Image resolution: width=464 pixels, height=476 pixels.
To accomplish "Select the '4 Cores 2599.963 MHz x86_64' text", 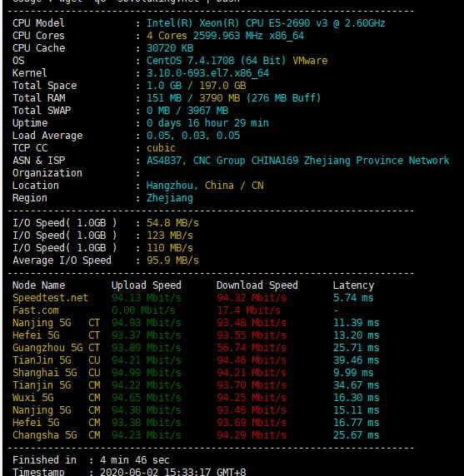I will pyautogui.click(x=225, y=36).
